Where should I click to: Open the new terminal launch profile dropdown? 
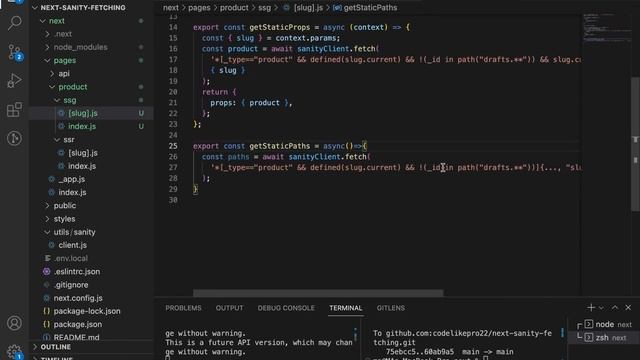coord(601,308)
